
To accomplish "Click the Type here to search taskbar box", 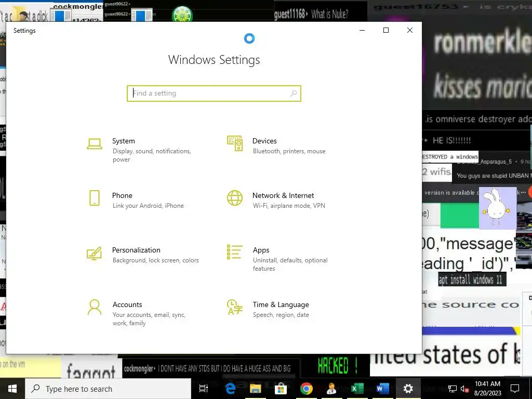I will click(x=108, y=389).
